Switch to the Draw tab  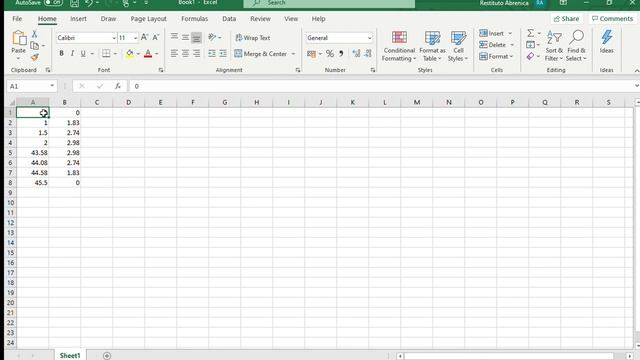108,19
